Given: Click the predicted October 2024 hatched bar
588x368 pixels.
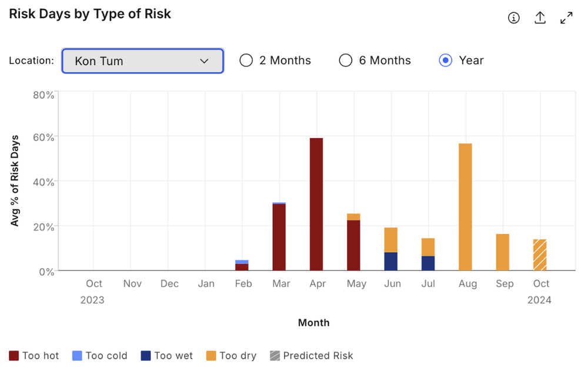Looking at the screenshot, I should pyautogui.click(x=540, y=255).
